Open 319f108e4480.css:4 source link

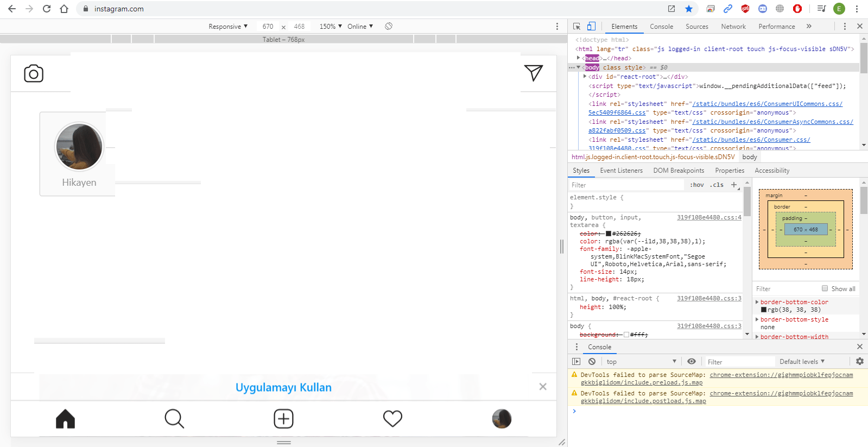click(x=709, y=217)
